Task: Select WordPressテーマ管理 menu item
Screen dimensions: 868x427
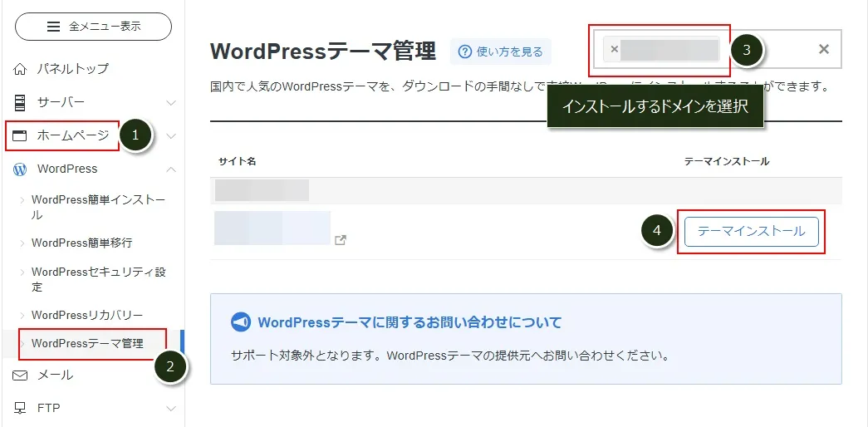Action: tap(87, 343)
